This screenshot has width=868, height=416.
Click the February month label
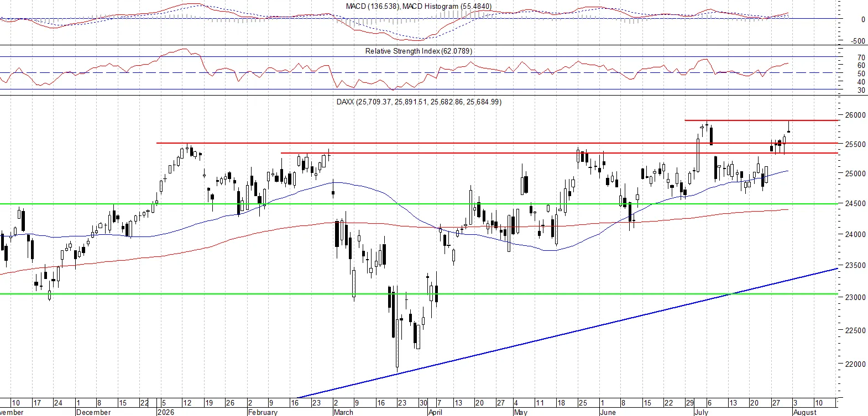pyautogui.click(x=263, y=412)
